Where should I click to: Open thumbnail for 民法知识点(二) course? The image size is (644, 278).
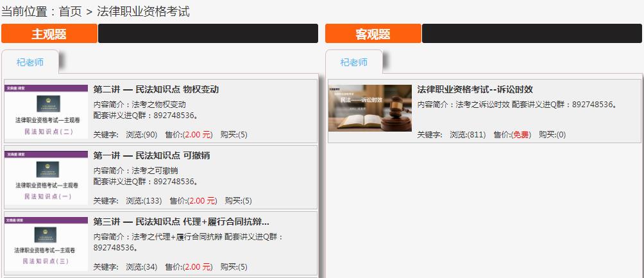[46, 112]
